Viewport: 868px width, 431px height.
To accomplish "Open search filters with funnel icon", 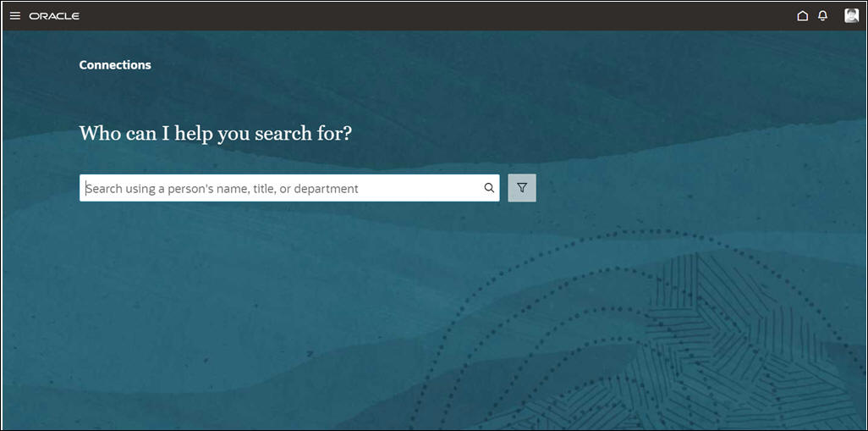I will [522, 188].
